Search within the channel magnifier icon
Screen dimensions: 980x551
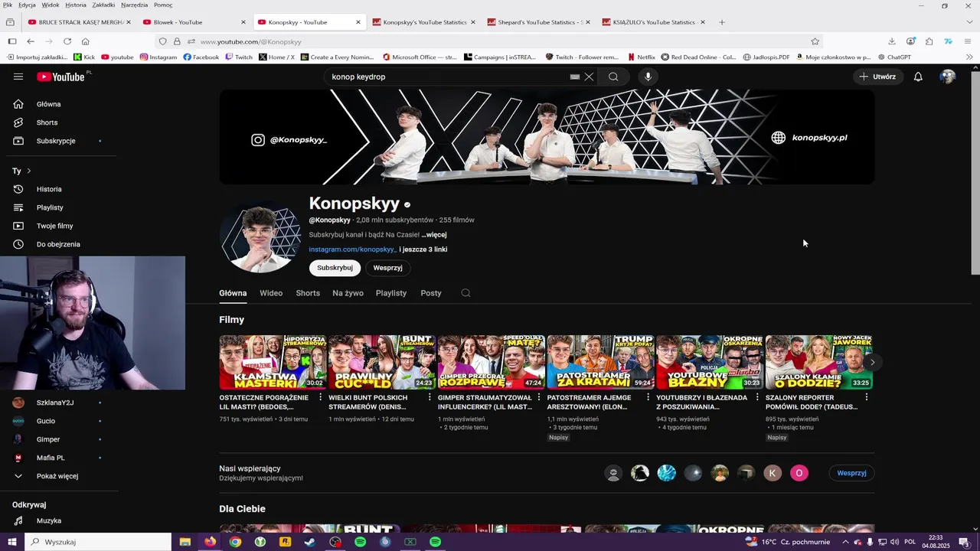[465, 293]
